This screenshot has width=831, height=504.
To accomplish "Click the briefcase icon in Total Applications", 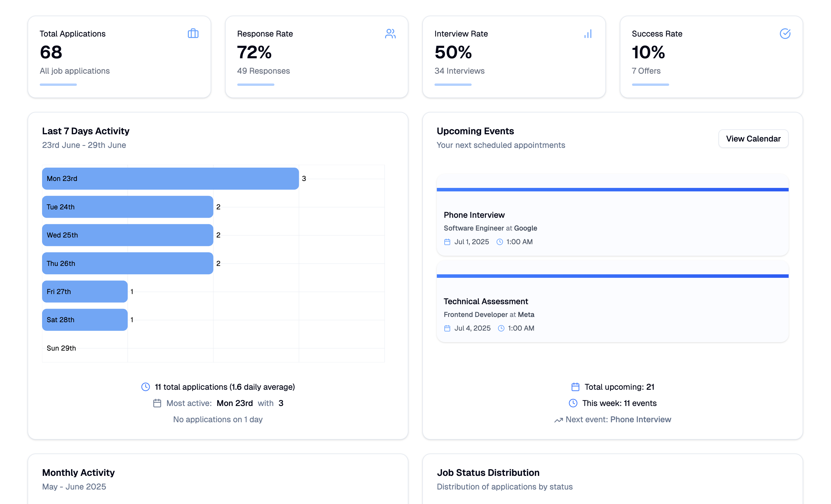I will [x=193, y=34].
